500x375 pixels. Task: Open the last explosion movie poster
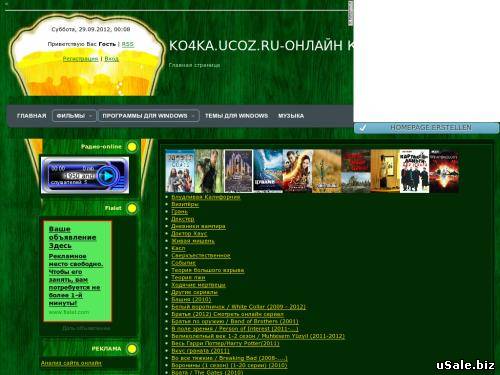pyautogui.click(x=444, y=171)
